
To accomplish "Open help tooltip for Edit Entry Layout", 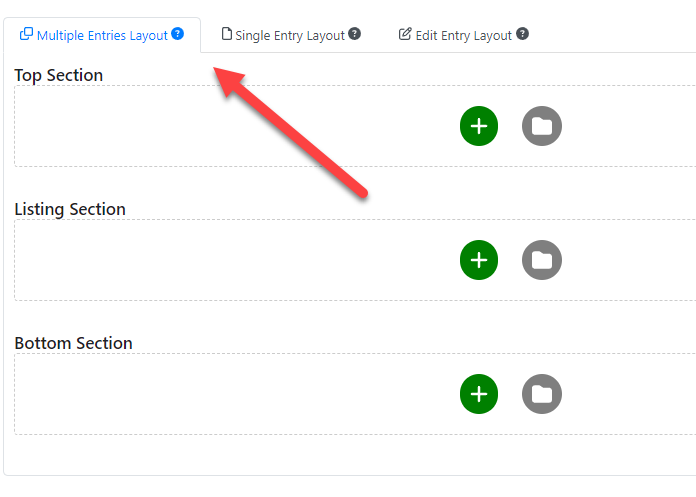I will [522, 34].
